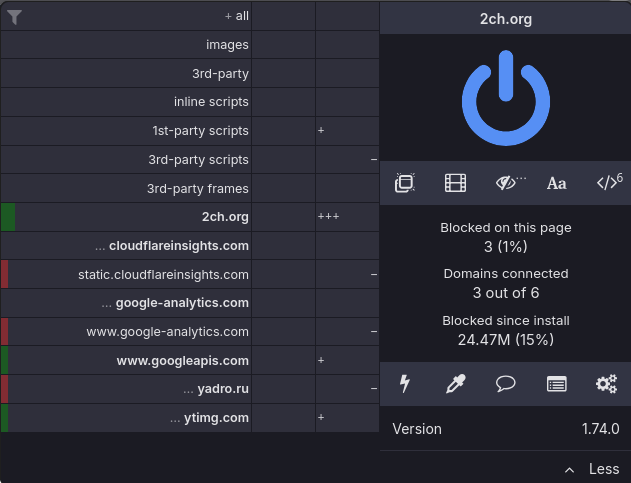Image resolution: width=631 pixels, height=483 pixels.
Task: Select the inline scripts rule row
Action: 126,102
